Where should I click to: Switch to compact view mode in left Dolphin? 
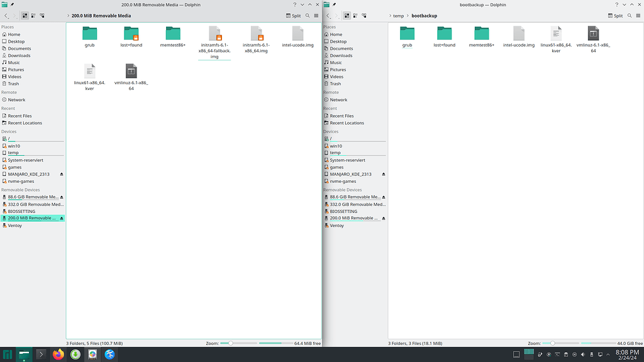(x=33, y=16)
